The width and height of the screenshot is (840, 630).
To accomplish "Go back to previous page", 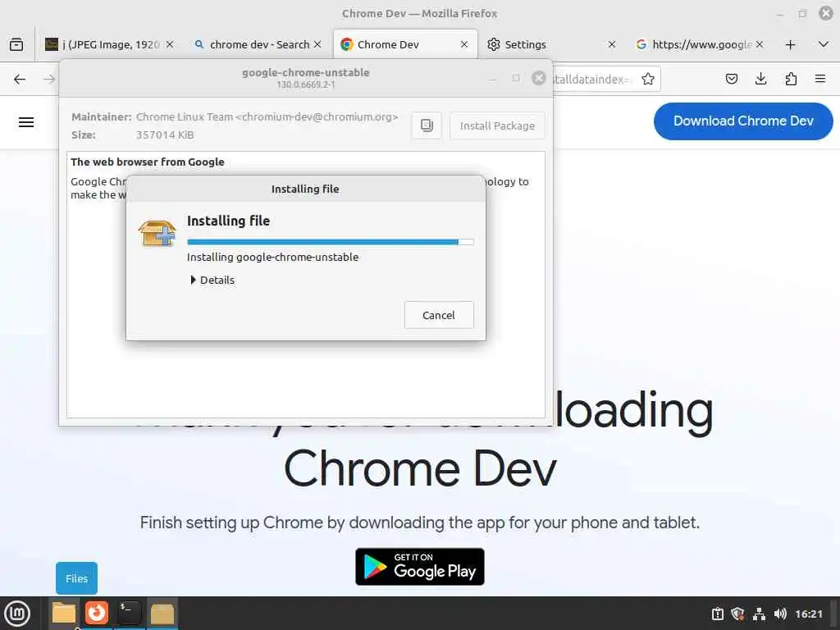I will [x=20, y=80].
